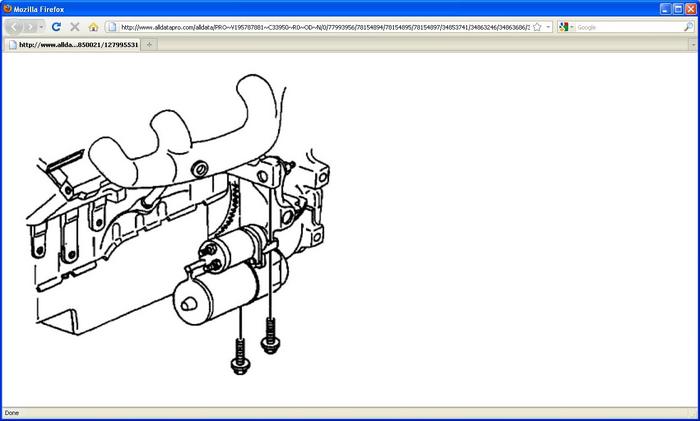Minimize the Mozilla Firefox window
This screenshot has width=700, height=421.
(x=666, y=9)
